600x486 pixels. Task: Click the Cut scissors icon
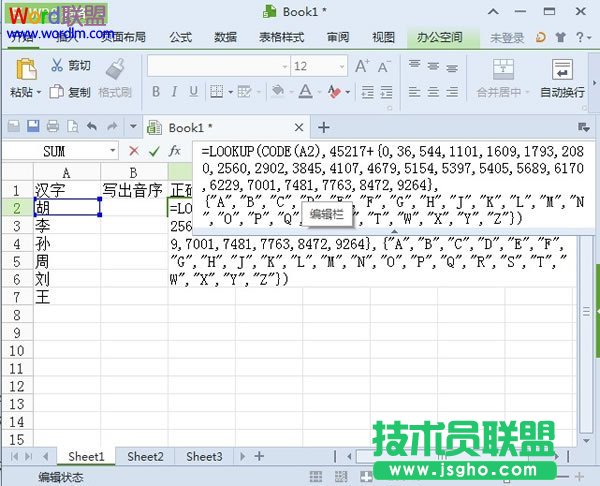(57, 65)
